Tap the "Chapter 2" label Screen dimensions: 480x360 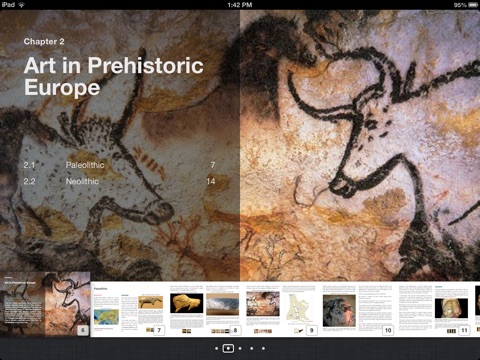pos(44,41)
